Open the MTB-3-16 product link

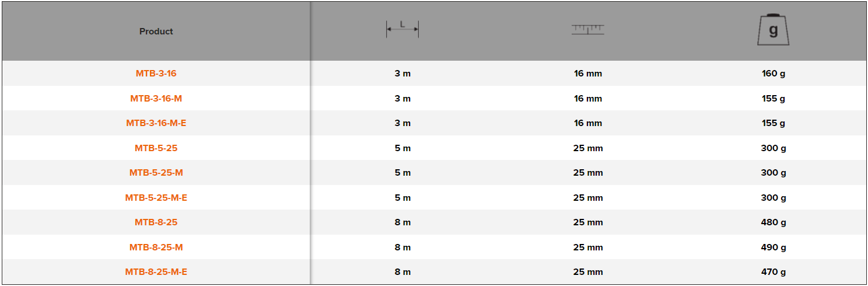[x=156, y=74]
